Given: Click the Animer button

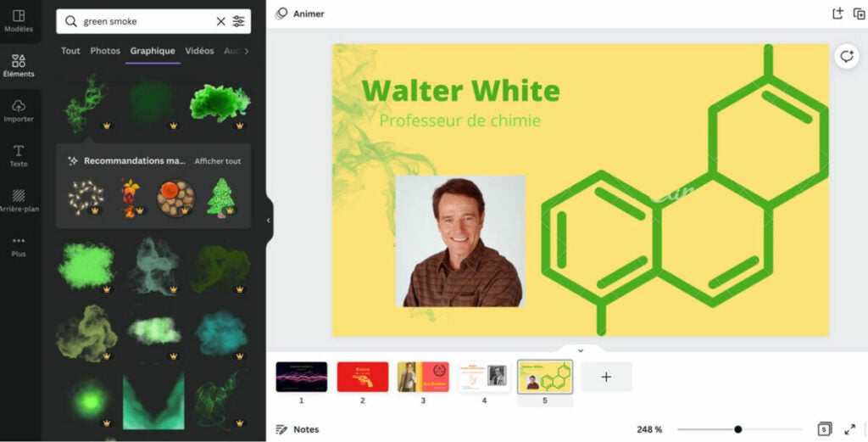Looking at the screenshot, I should [300, 14].
